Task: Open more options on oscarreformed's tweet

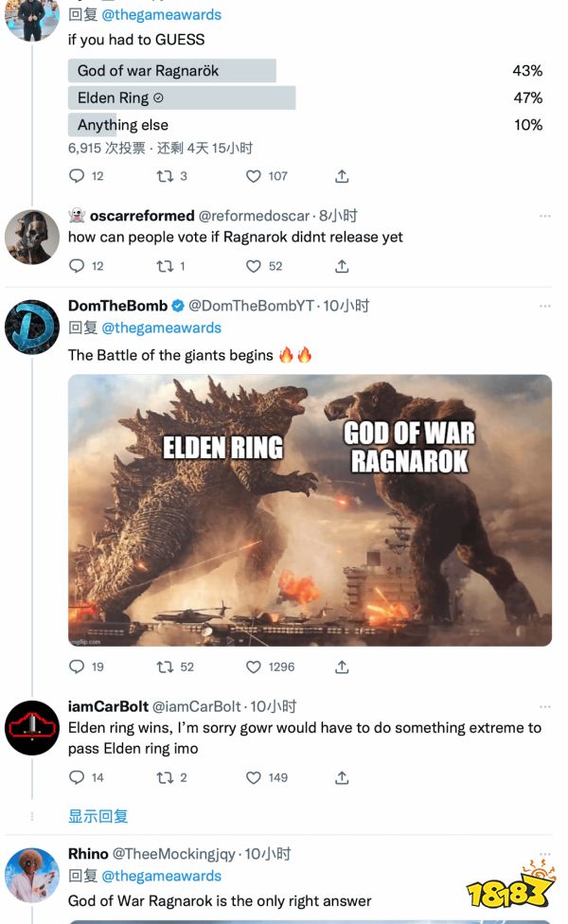Action: point(544,217)
